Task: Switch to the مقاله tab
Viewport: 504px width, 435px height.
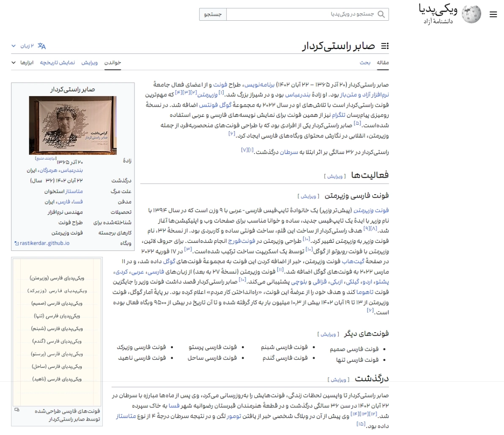Action: pyautogui.click(x=383, y=63)
